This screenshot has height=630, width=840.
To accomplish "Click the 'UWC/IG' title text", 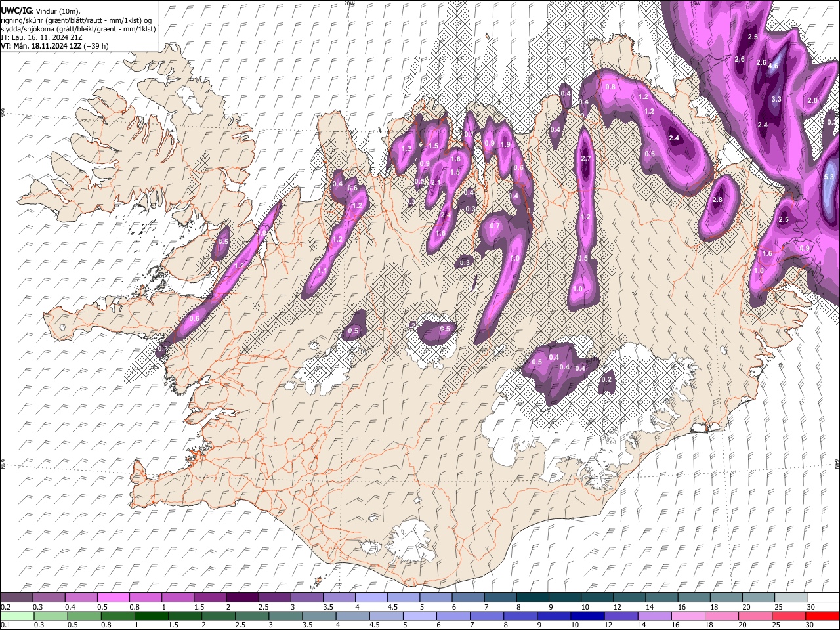I will (15, 11).
